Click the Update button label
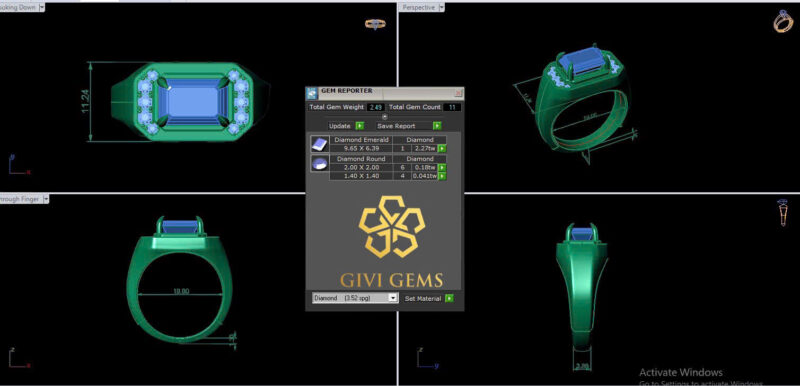 point(340,126)
